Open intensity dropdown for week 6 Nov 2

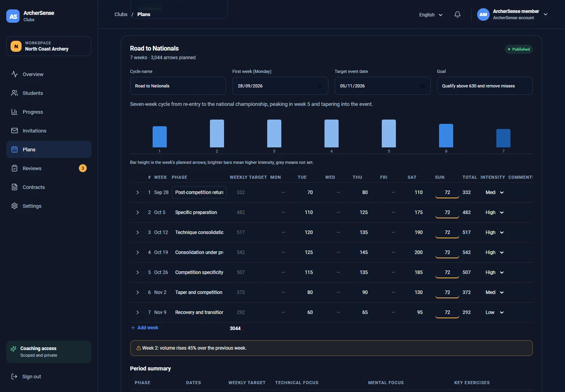tap(494, 292)
